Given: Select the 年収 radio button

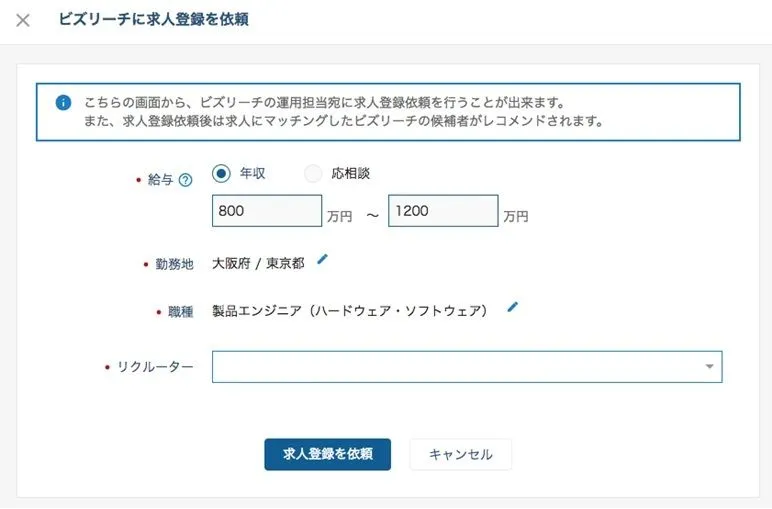Looking at the screenshot, I should (221, 173).
